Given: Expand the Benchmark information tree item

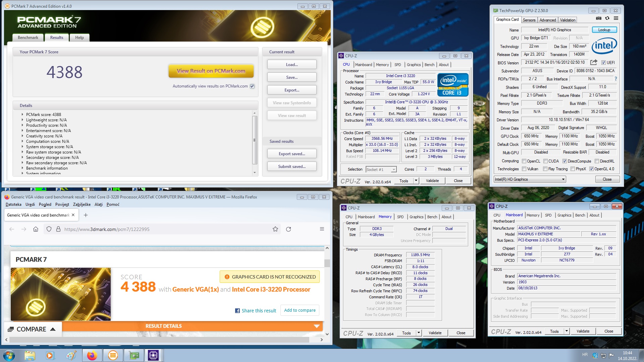Looking at the screenshot, I should coord(22,168).
